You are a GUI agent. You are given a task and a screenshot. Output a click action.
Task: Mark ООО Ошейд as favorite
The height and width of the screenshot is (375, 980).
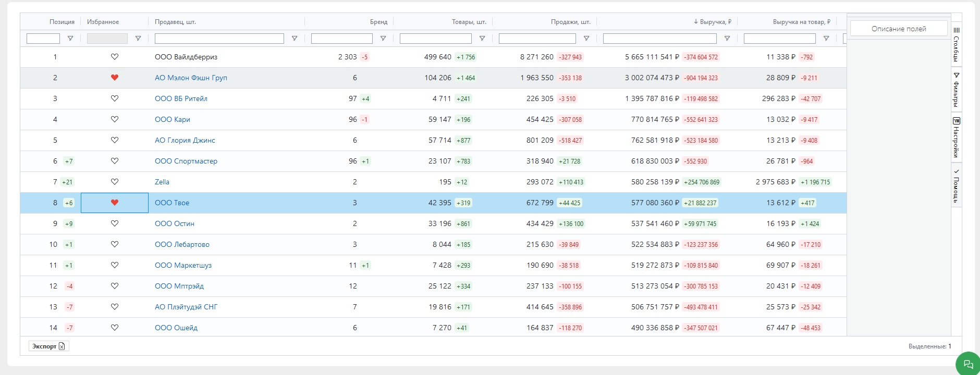point(115,328)
